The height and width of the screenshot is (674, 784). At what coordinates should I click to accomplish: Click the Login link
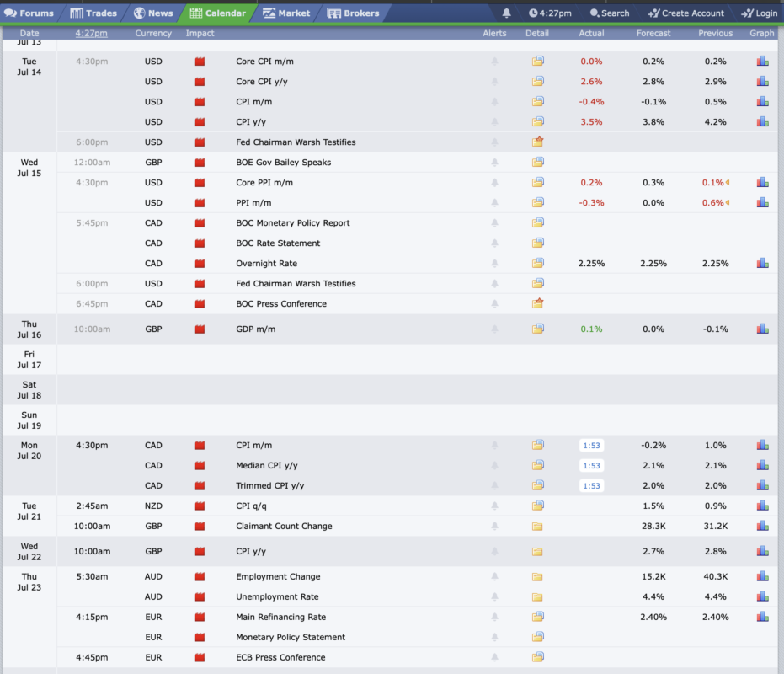point(759,13)
